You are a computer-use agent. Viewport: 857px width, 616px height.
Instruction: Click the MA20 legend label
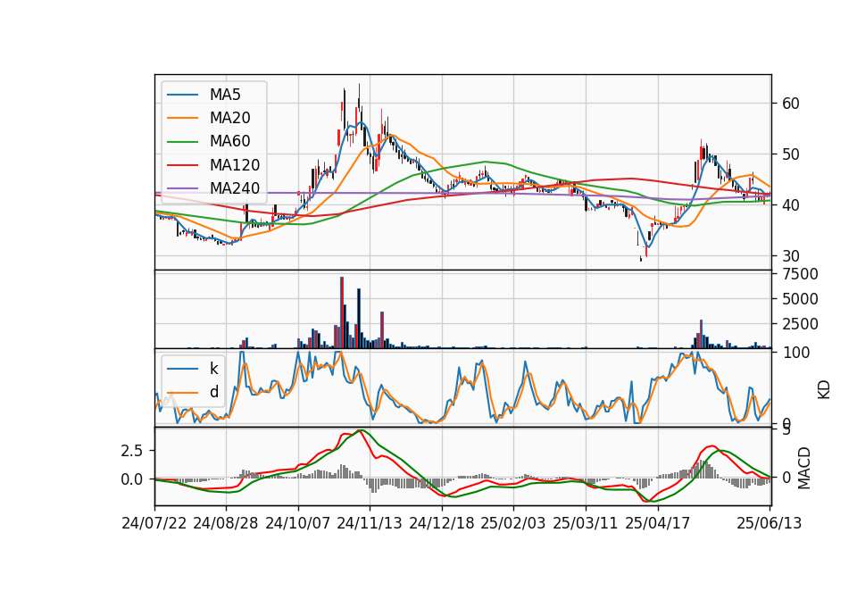[x=229, y=118]
